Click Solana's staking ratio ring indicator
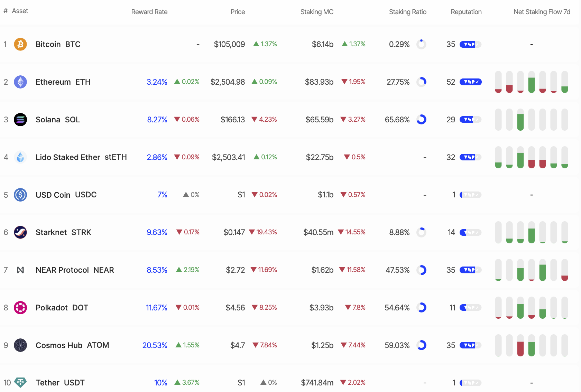 pos(421,120)
